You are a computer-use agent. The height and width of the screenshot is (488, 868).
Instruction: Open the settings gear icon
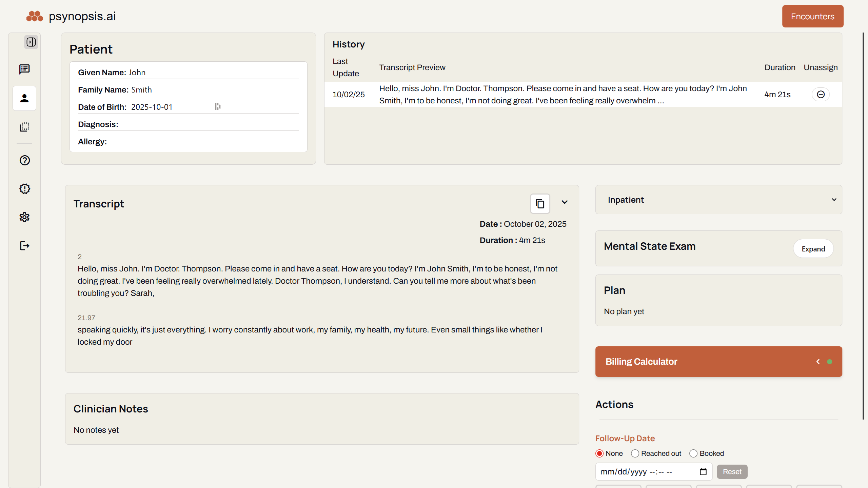click(24, 217)
